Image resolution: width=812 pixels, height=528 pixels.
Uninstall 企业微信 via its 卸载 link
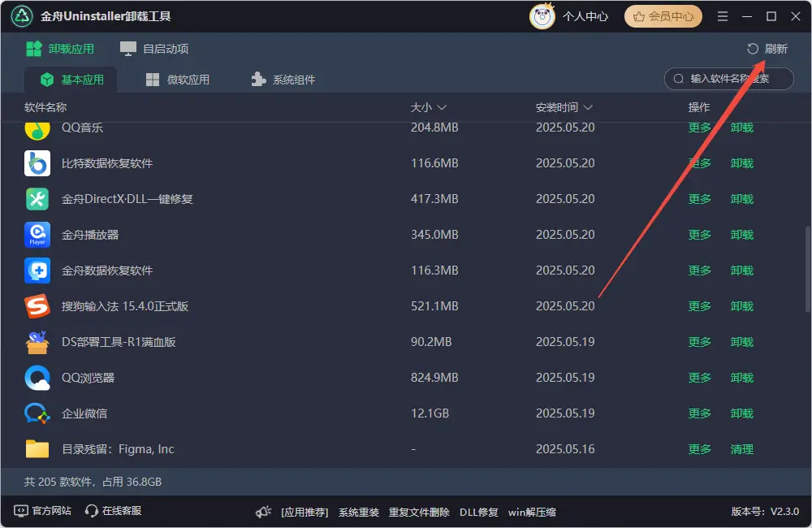[x=741, y=413]
